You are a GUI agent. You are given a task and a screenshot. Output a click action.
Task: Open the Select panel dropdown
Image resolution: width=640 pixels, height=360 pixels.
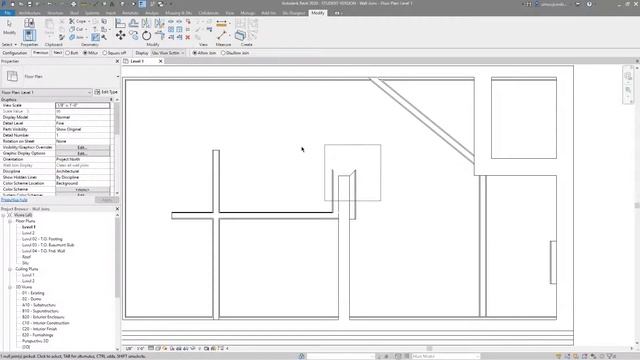tap(9, 44)
